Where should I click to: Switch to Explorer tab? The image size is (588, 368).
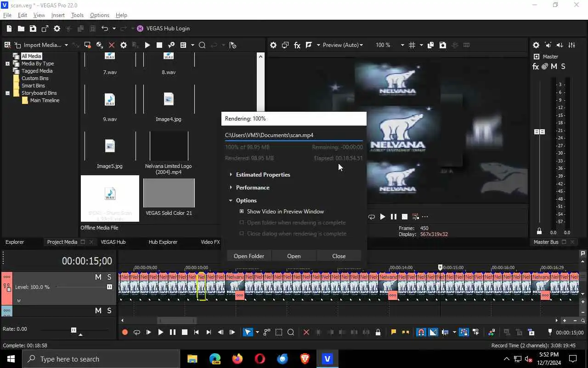tap(15, 242)
